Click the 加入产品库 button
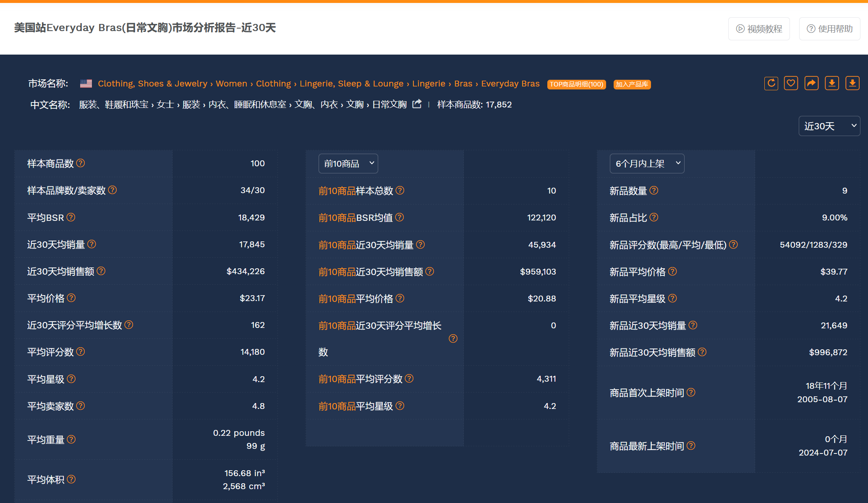The width and height of the screenshot is (868, 503). (x=632, y=84)
